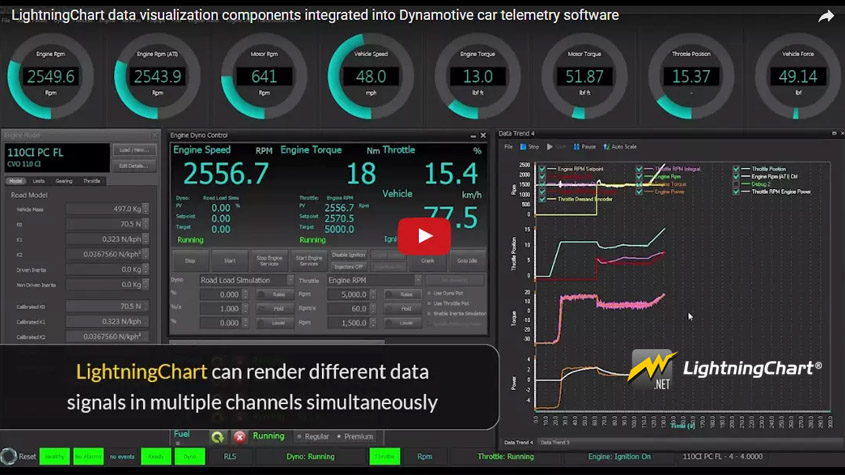This screenshot has height=475, width=845.
Task: Select the Premium fuel radio button
Action: point(339,437)
